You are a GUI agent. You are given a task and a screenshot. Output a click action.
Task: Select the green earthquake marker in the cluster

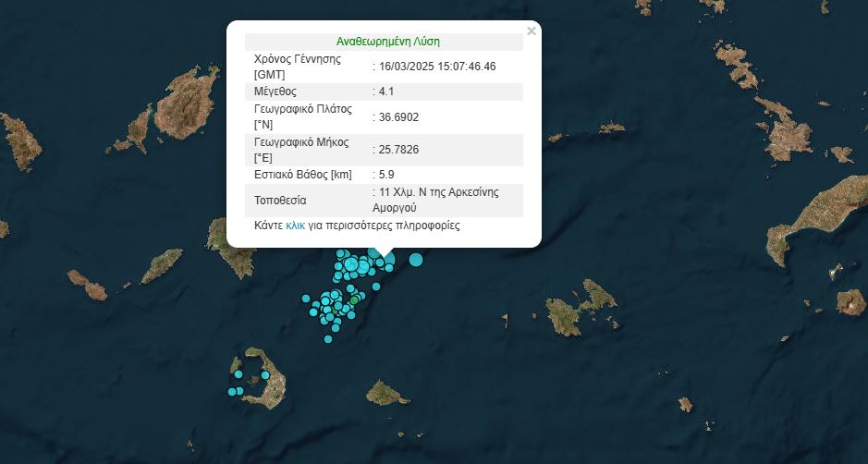click(354, 299)
